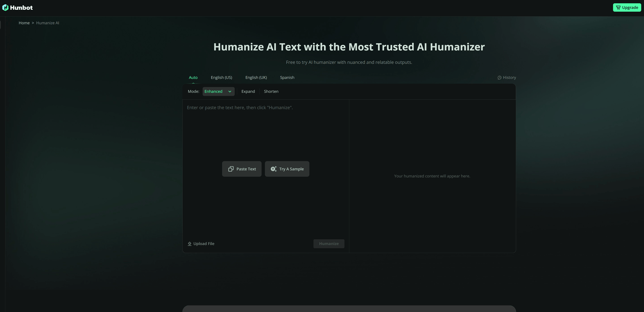Switch to English (US) tab

pyautogui.click(x=221, y=77)
